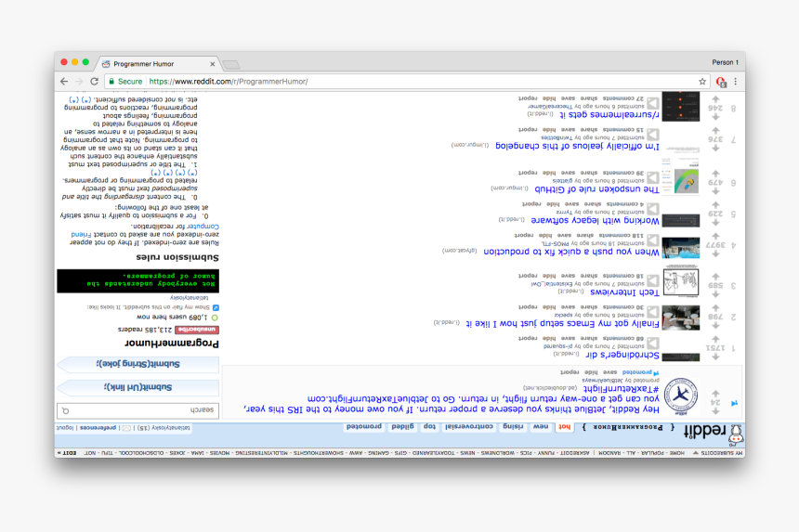The width and height of the screenshot is (799, 532).
Task: Click the green Secure padlock icon
Action: point(111,82)
